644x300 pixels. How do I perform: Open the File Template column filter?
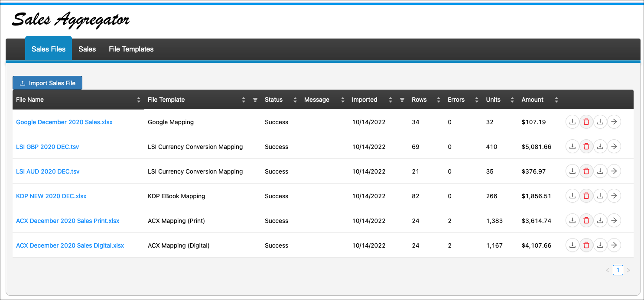pos(255,100)
